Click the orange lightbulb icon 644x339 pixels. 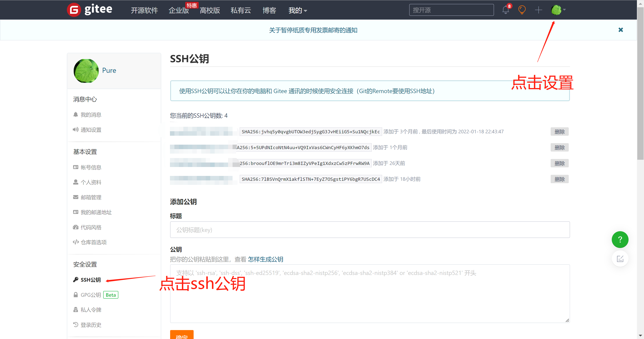point(522,10)
